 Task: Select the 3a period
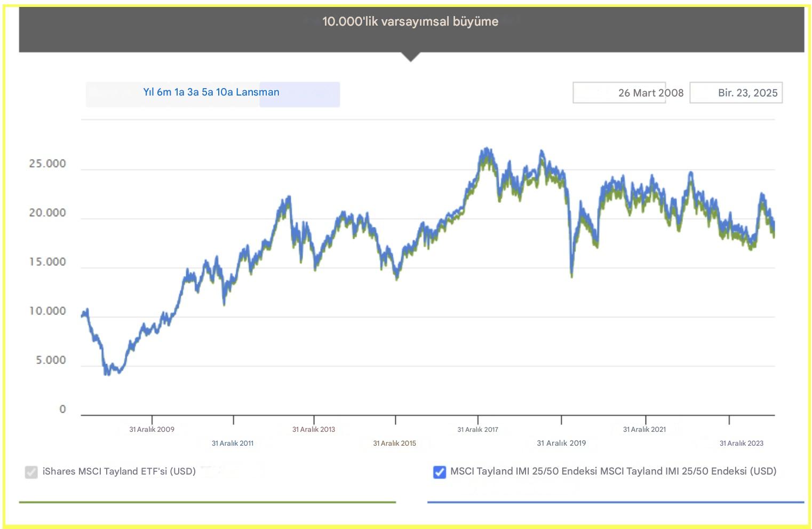pos(192,92)
